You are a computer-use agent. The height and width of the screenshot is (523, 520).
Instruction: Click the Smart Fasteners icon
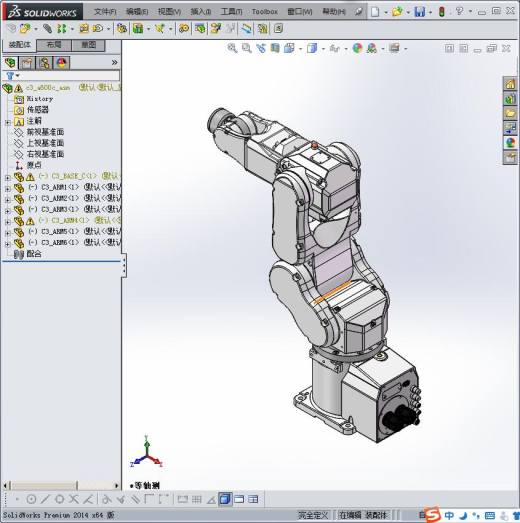click(84, 29)
